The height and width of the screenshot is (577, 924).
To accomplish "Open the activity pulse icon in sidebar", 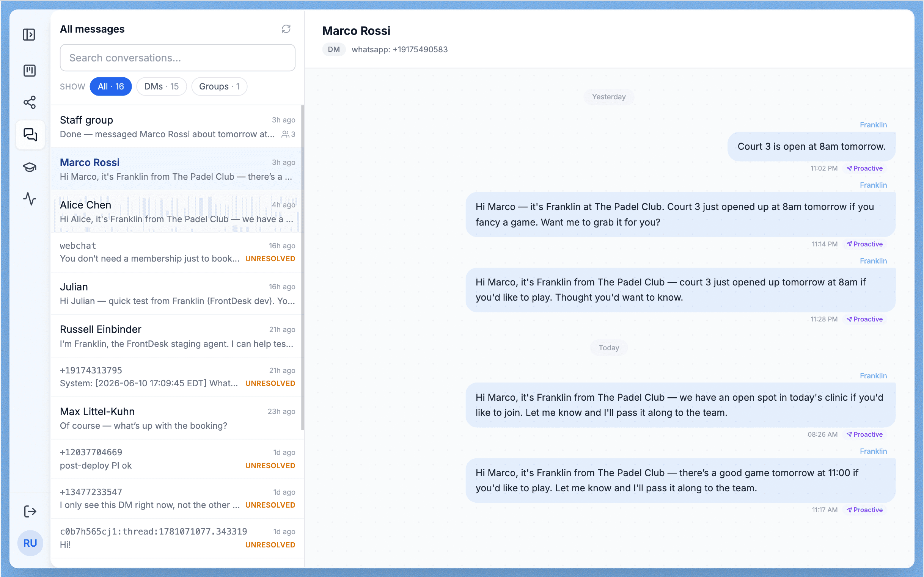I will pyautogui.click(x=30, y=199).
